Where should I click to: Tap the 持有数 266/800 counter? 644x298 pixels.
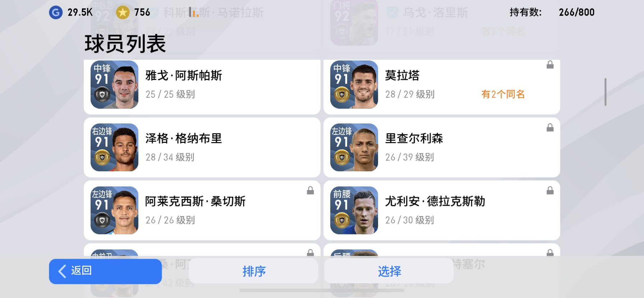(x=552, y=12)
